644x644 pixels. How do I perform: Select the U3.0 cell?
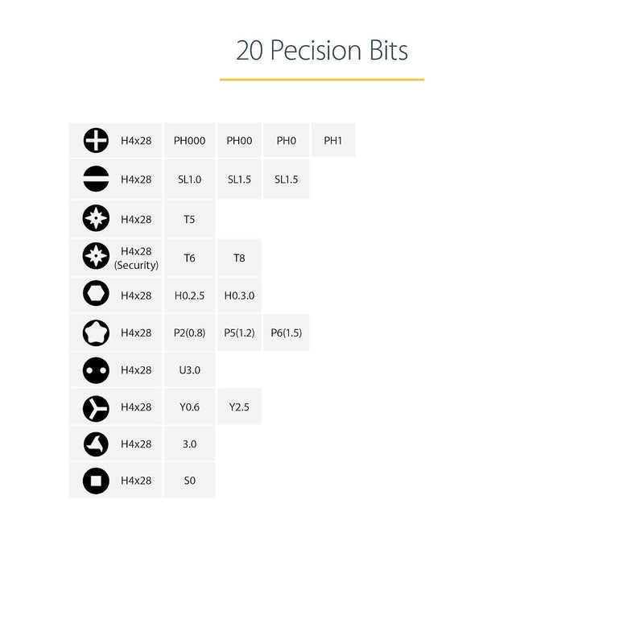point(189,370)
